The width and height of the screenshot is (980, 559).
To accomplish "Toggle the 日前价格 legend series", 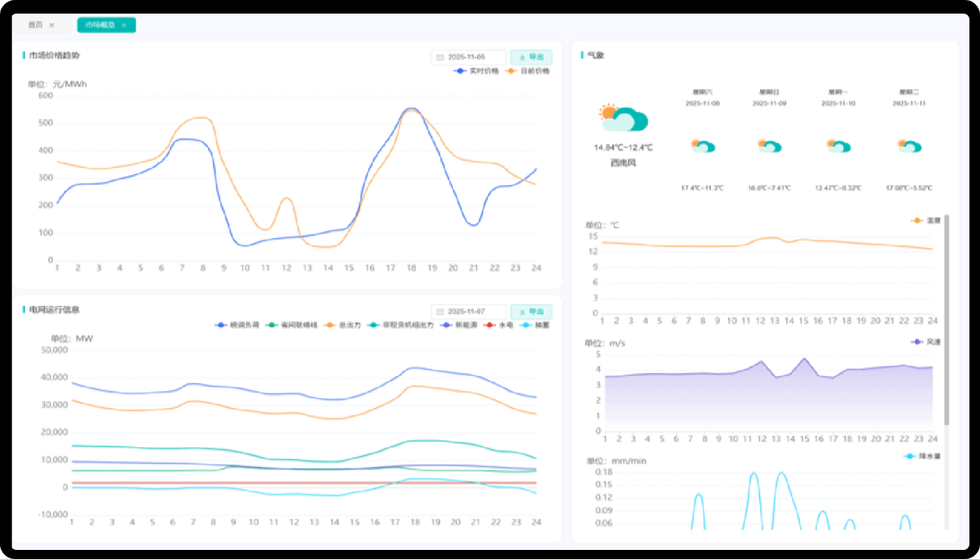I will [528, 71].
